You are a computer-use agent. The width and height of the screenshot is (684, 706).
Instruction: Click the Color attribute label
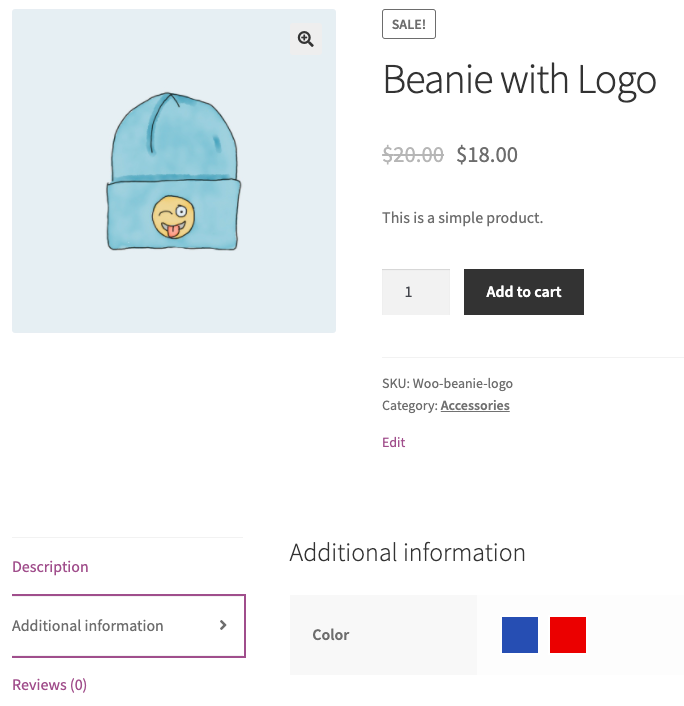[331, 635]
